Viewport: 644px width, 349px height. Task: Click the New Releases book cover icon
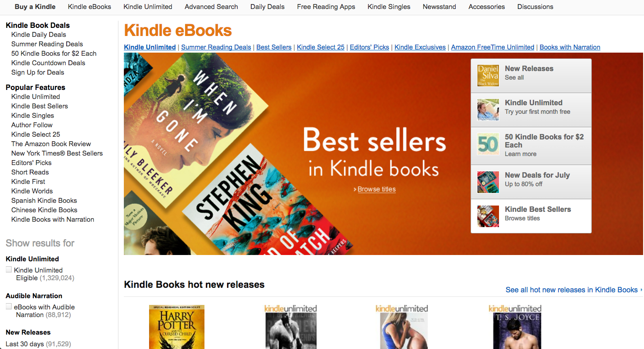(x=488, y=76)
